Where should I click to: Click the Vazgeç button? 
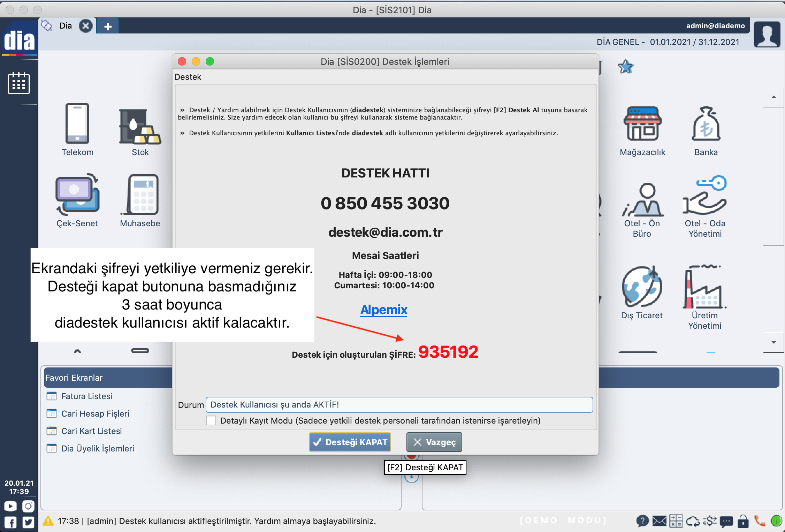(x=434, y=442)
